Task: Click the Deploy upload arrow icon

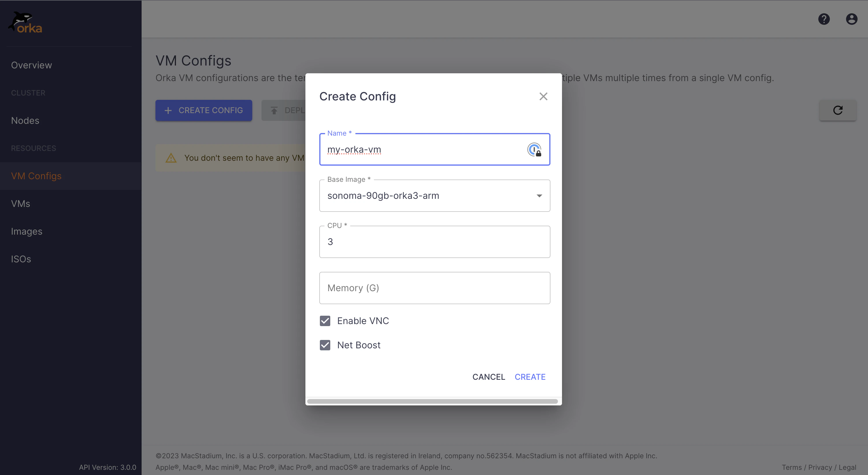Action: (274, 111)
